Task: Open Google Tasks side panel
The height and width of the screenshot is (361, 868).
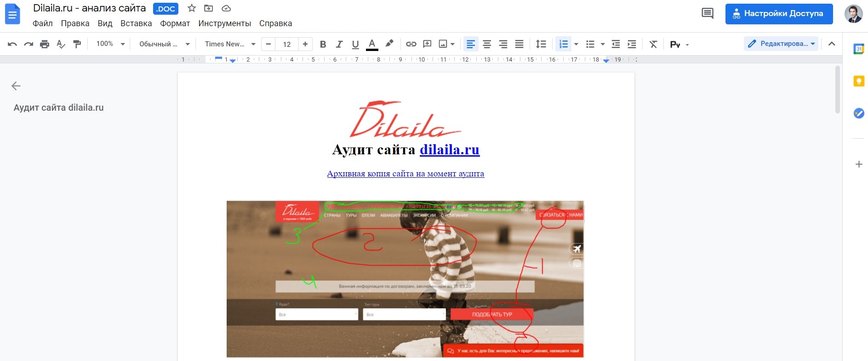Action: 858,113
